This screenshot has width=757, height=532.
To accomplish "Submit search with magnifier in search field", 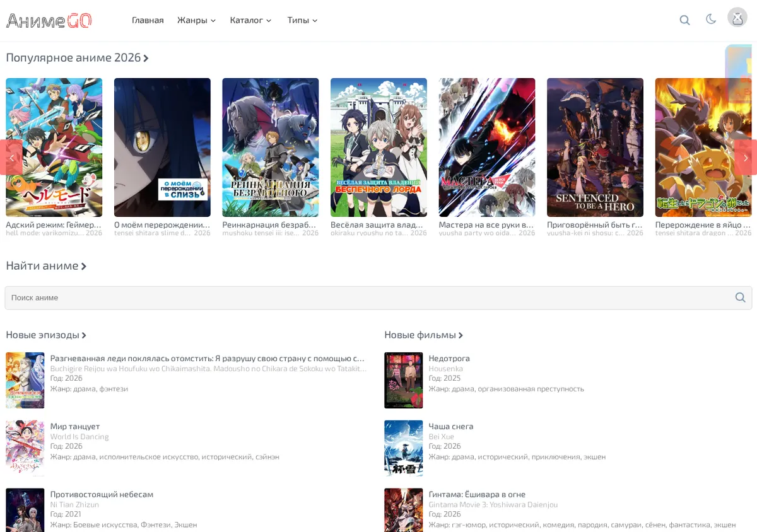I will click(x=741, y=298).
